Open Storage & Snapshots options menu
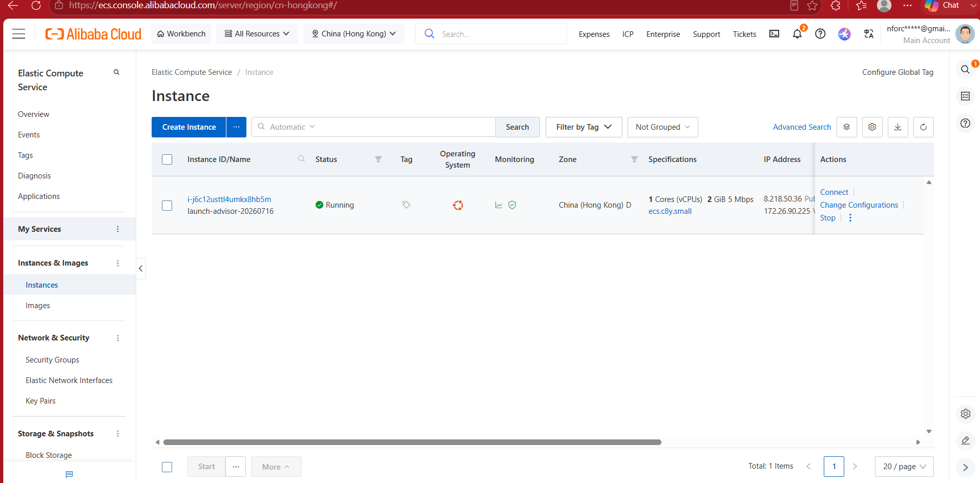This screenshot has height=483, width=980. pos(118,434)
